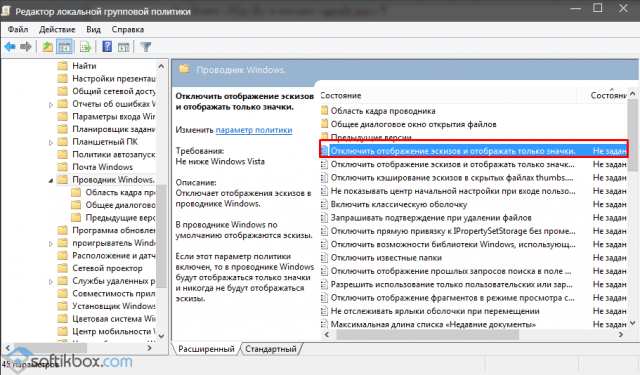Viewport: 640px width, 375px height.
Task: Click policy icon of Отключить известные папки
Action: pyautogui.click(x=324, y=257)
